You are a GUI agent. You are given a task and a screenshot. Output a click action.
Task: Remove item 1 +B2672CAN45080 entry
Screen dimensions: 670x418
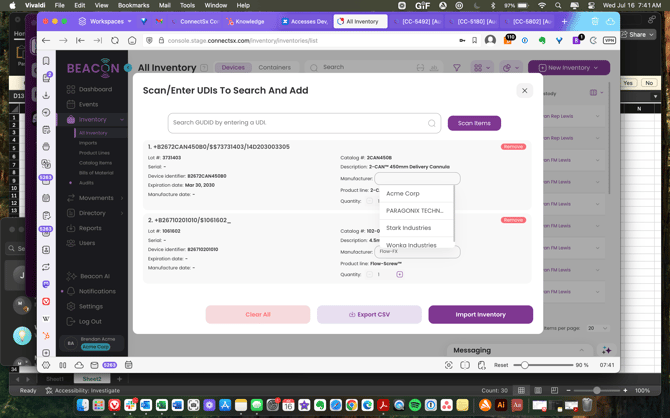pyautogui.click(x=513, y=147)
